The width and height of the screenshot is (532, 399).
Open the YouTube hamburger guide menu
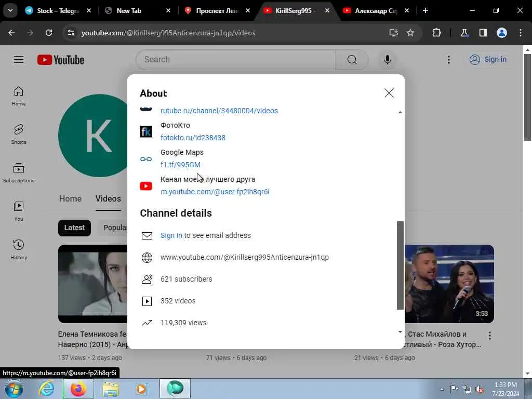(x=19, y=60)
